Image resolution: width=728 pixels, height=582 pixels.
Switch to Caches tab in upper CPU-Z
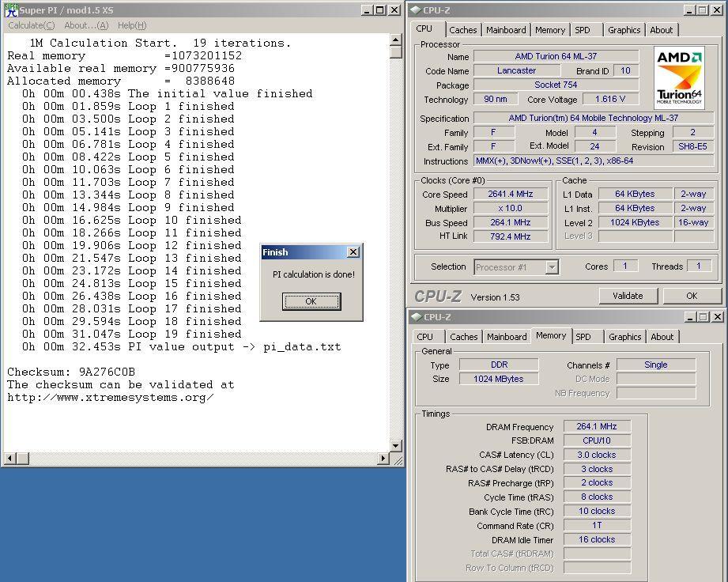(463, 30)
